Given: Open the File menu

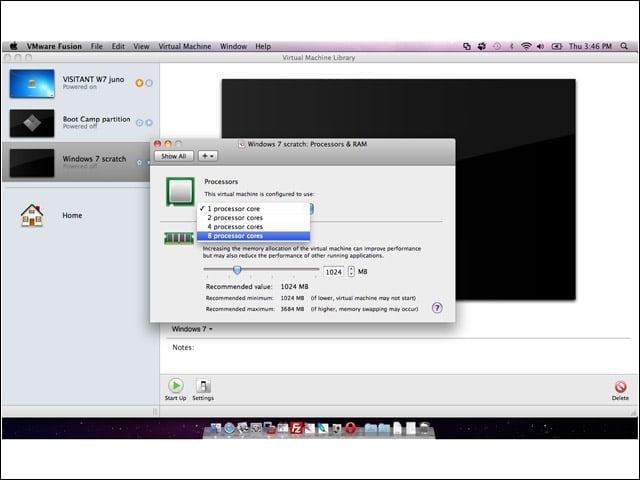Looking at the screenshot, I should 97,46.
